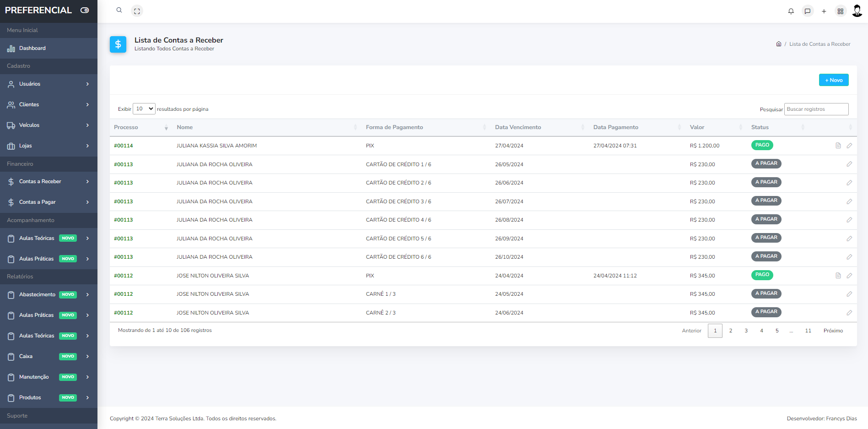Click the Próximo pagination link
This screenshot has height=429, width=868.
point(833,331)
